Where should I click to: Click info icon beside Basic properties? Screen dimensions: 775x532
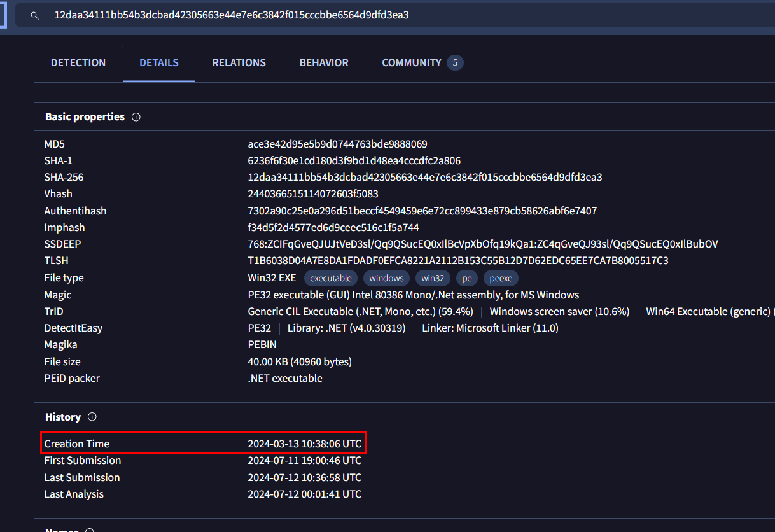click(136, 117)
